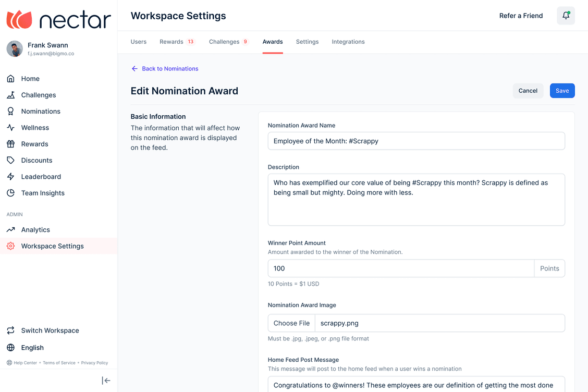Open the Integrations tab
The image size is (588, 392).
tap(348, 41)
